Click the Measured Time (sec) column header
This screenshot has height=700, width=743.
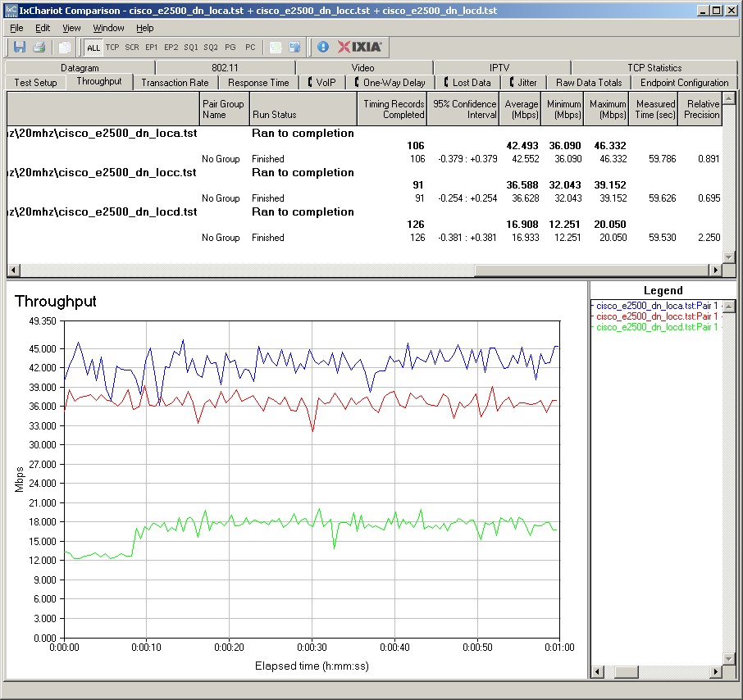click(653, 109)
